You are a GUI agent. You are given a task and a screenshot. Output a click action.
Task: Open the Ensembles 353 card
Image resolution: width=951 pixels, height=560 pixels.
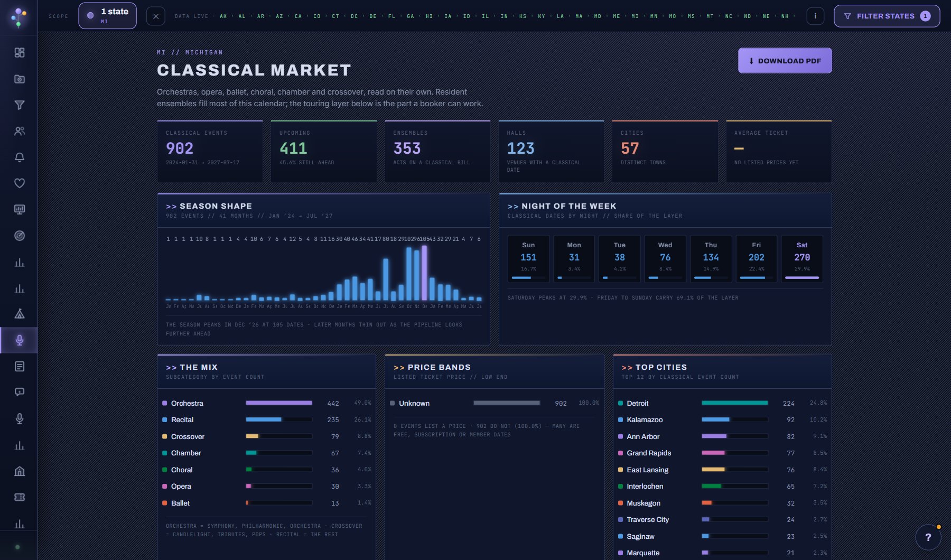[437, 152]
